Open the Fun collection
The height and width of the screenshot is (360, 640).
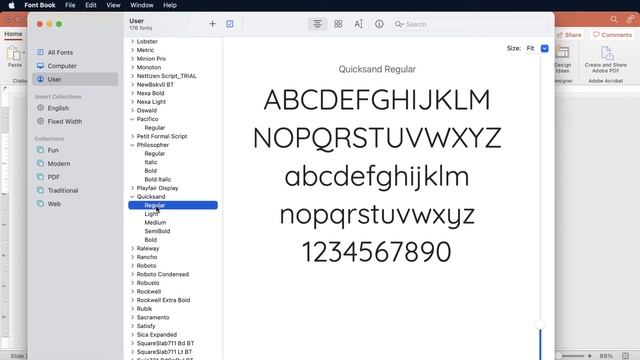click(x=76, y=150)
